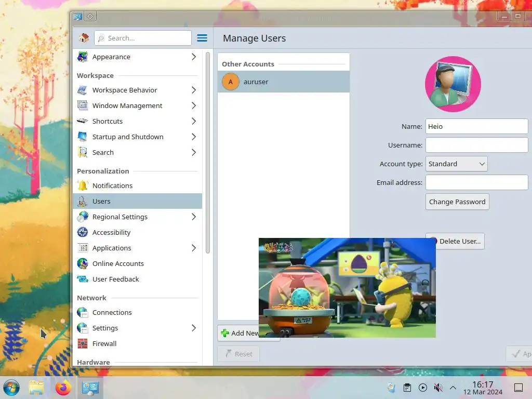Click the Username input field
The height and width of the screenshot is (399, 532).
(x=476, y=145)
